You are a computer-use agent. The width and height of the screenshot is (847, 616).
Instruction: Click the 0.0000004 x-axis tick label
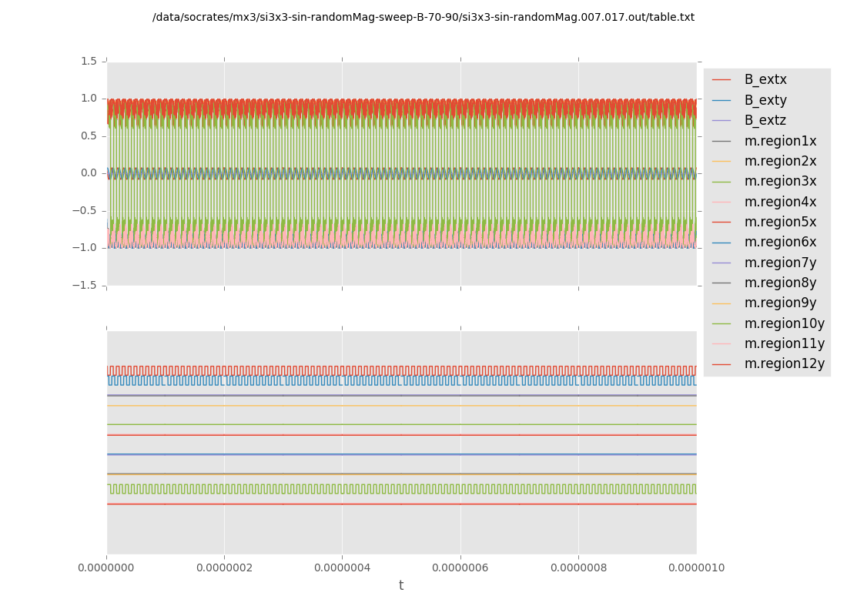click(x=342, y=568)
